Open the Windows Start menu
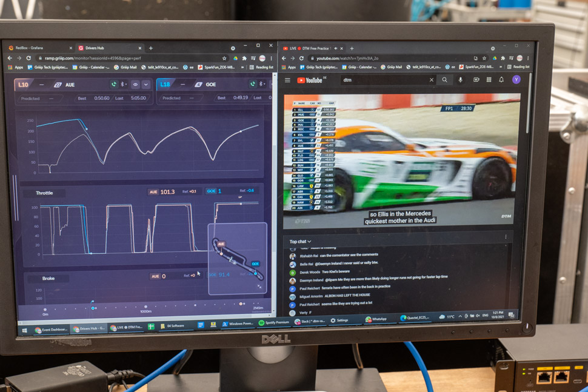The width and height of the screenshot is (588, 392). coord(25,330)
